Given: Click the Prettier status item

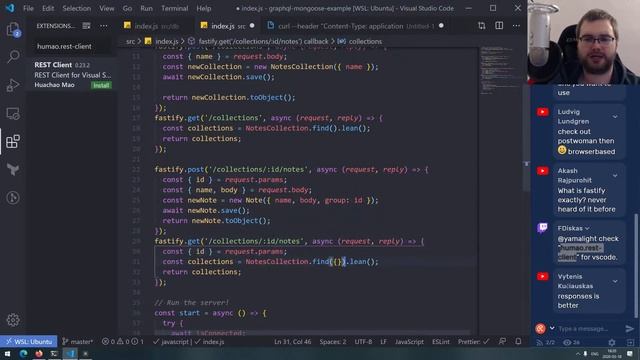Looking at the screenshot, I should click(x=473, y=342).
